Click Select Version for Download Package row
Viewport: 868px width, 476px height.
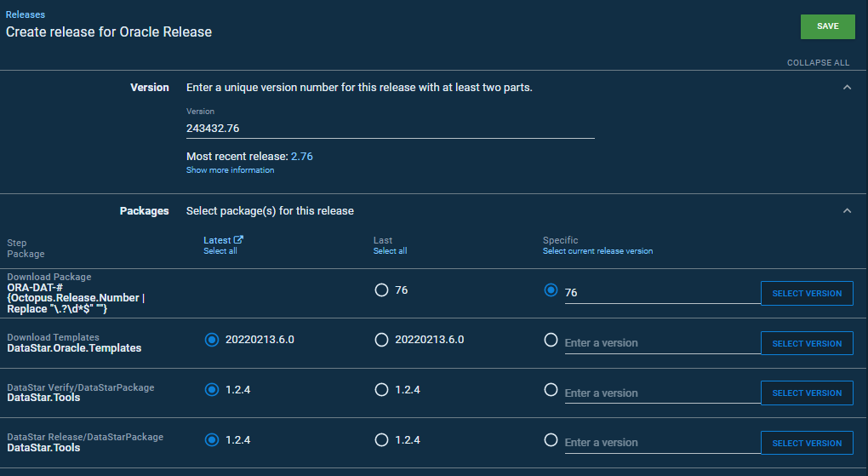(806, 293)
